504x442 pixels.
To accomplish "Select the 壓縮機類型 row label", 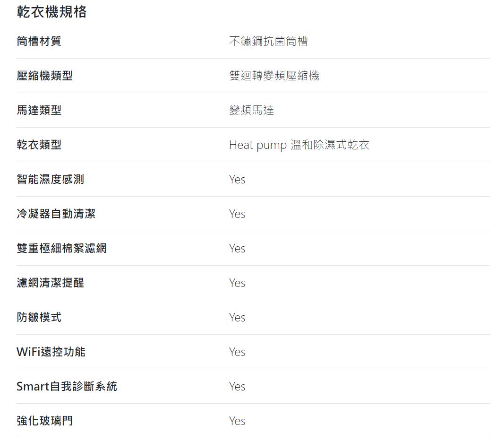I will [45, 76].
